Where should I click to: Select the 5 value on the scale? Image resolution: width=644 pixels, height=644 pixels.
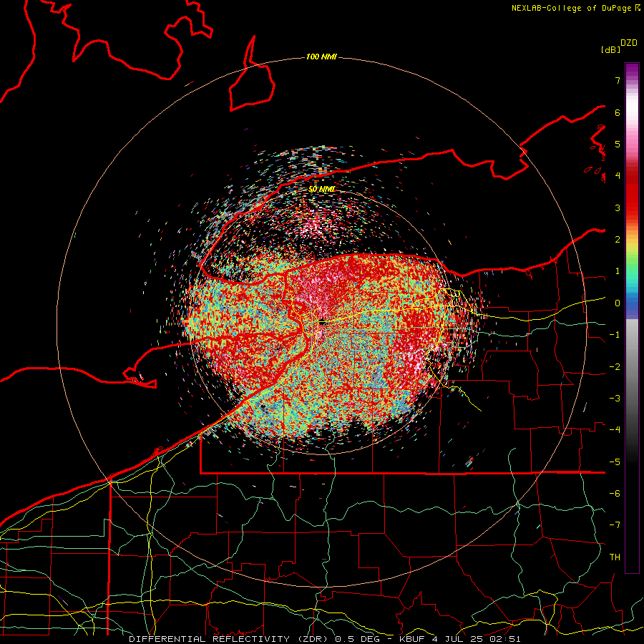[618, 144]
